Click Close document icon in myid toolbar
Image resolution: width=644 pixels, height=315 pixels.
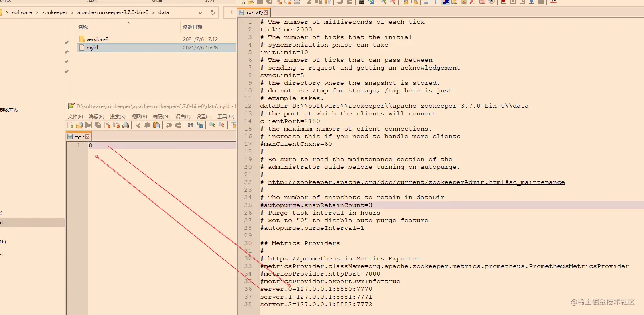click(107, 125)
